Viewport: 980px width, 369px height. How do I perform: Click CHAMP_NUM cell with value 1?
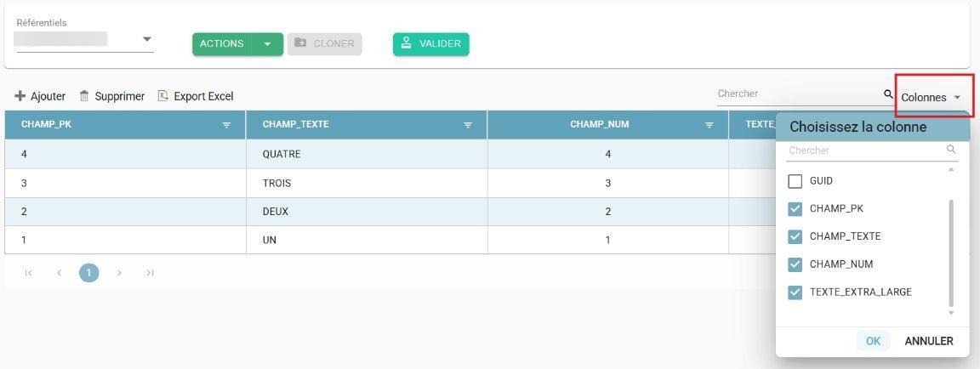pos(607,240)
